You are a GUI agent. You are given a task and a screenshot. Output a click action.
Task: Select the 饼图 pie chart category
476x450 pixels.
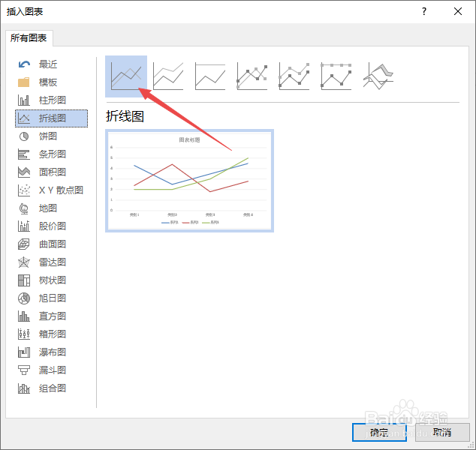tap(51, 136)
